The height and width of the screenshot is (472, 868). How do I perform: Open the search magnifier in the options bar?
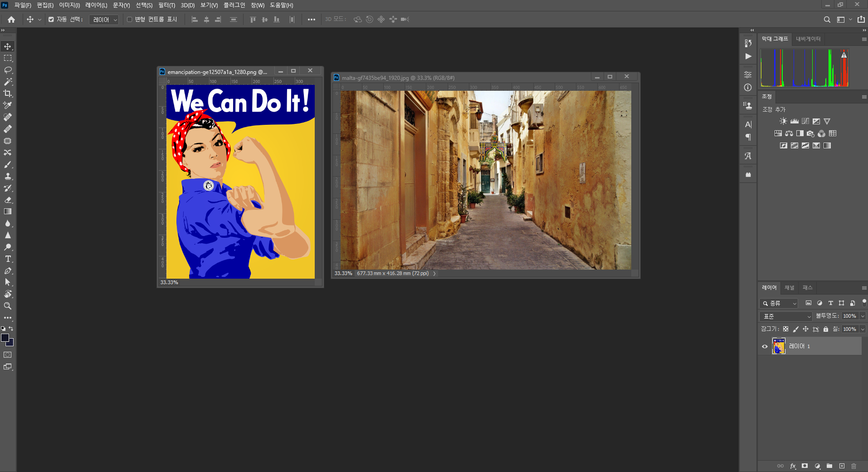(x=827, y=20)
